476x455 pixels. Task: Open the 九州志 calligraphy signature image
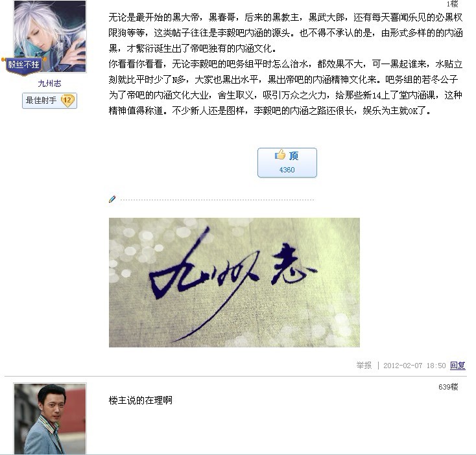point(234,283)
